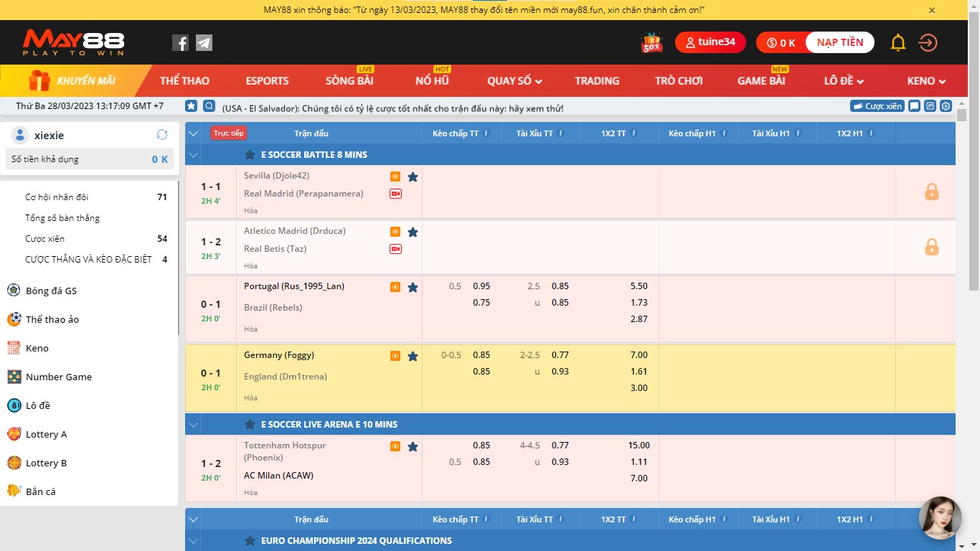Click the Kèo chấp TT info icon
980x551 pixels.
click(x=486, y=133)
